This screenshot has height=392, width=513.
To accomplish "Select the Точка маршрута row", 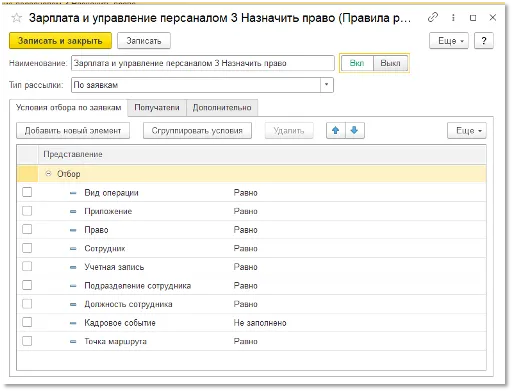I will (x=252, y=341).
